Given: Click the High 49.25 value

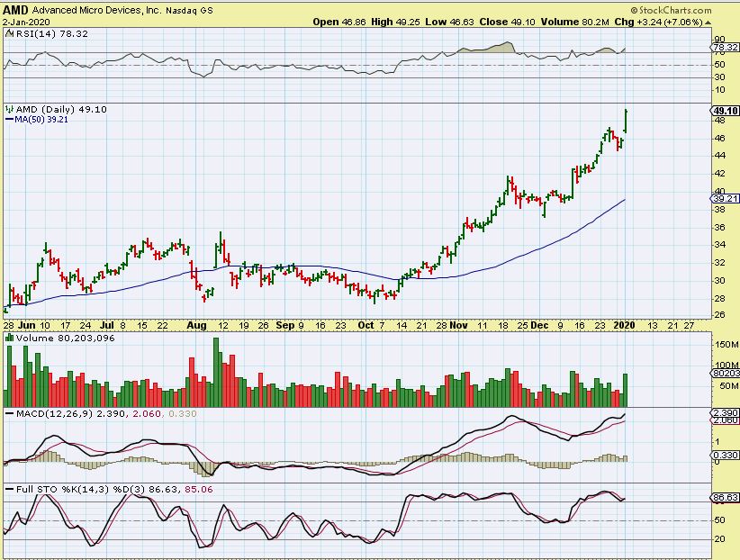Looking at the screenshot, I should tap(395, 22).
